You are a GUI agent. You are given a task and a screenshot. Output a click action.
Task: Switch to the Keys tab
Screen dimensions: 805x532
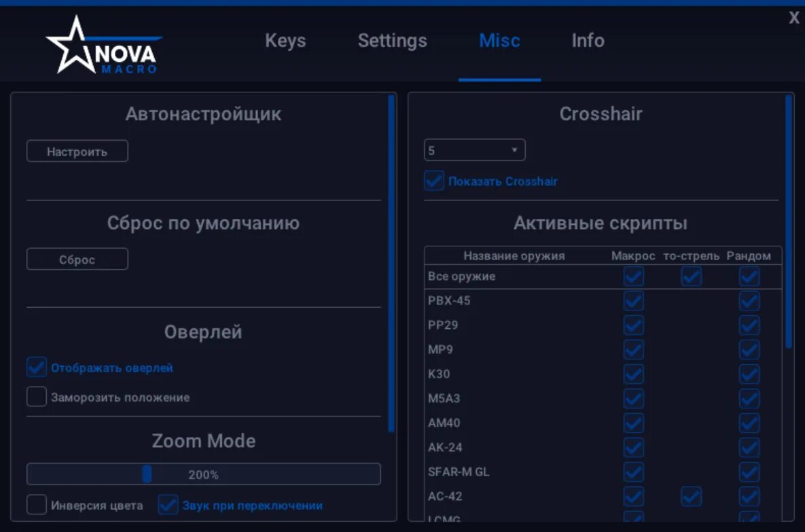pos(285,41)
